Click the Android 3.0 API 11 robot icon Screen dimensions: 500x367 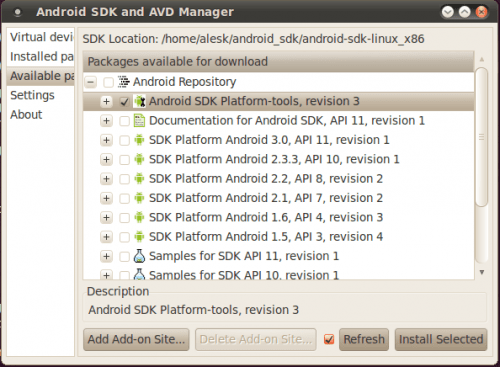pyautogui.click(x=139, y=140)
